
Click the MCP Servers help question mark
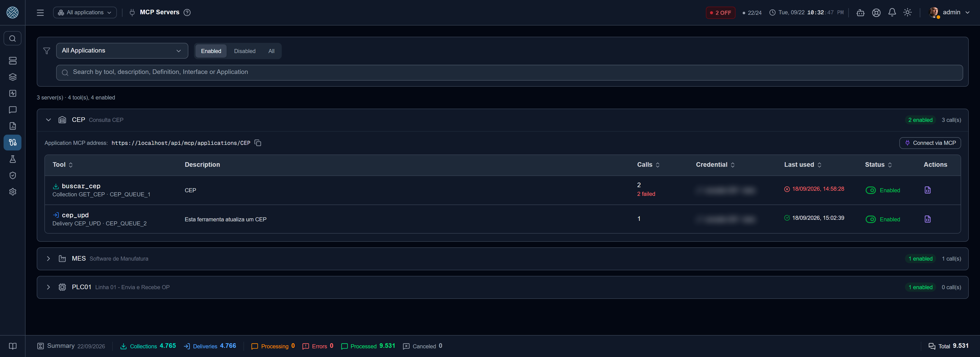(x=187, y=12)
